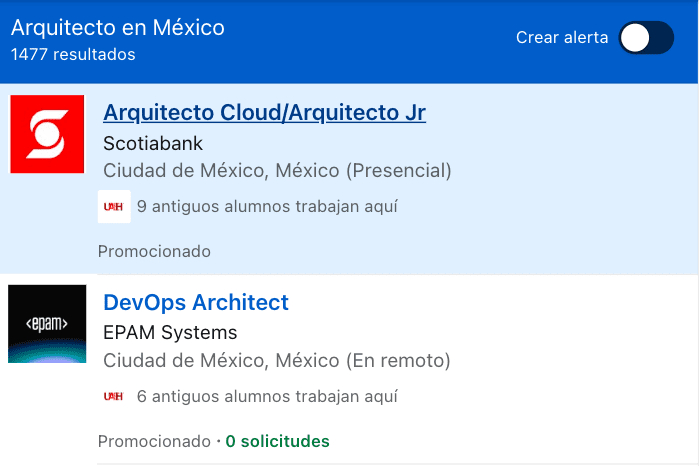The width and height of the screenshot is (699, 466).
Task: Click the EPAM Systems company name
Action: (x=170, y=333)
